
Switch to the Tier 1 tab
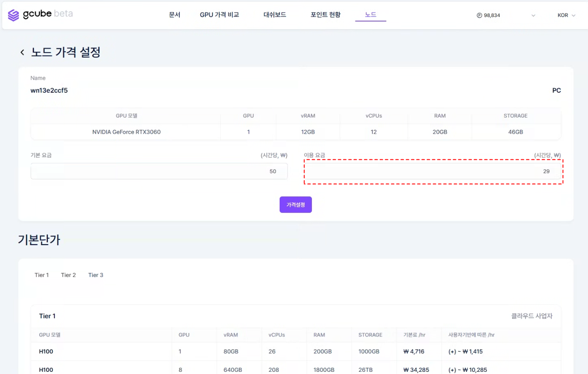(42, 275)
